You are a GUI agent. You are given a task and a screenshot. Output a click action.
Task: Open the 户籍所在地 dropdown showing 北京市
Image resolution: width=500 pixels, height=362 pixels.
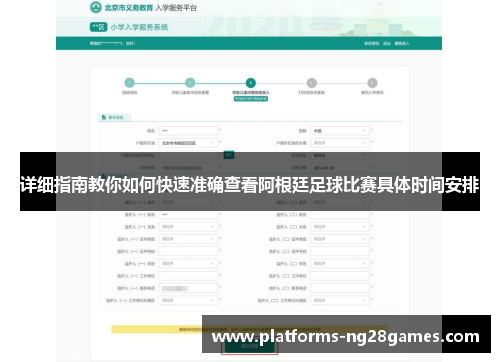188,143
